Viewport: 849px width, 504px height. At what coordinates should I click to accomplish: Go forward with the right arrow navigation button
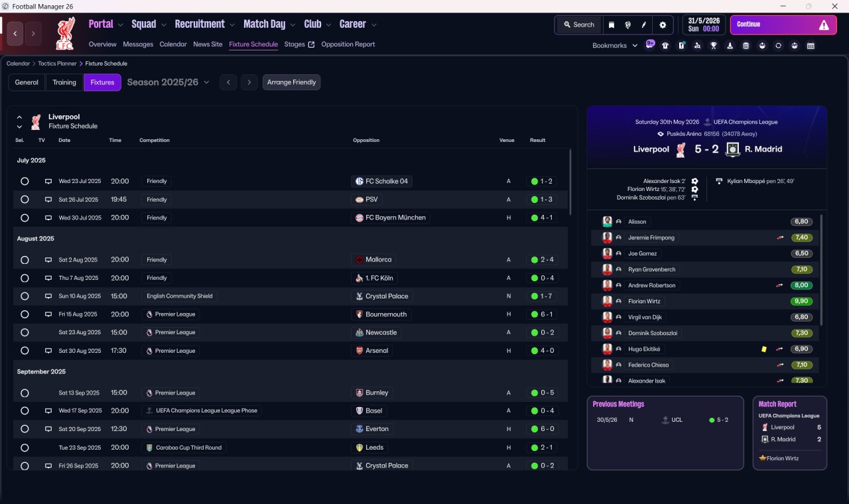33,33
